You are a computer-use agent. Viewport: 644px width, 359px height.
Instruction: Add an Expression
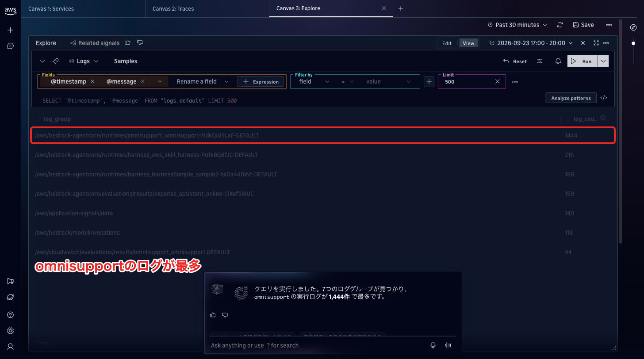261,81
